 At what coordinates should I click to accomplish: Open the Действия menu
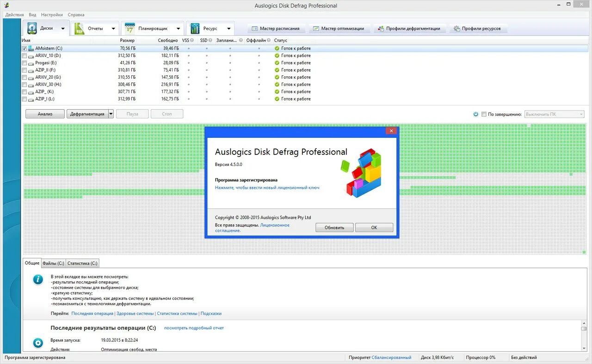(x=14, y=15)
